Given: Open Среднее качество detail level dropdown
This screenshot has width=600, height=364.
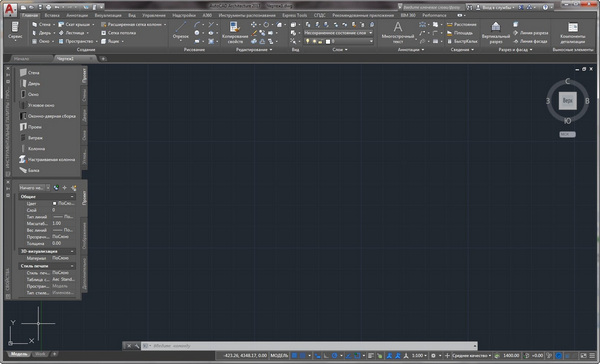Looking at the screenshot, I should coord(471,356).
